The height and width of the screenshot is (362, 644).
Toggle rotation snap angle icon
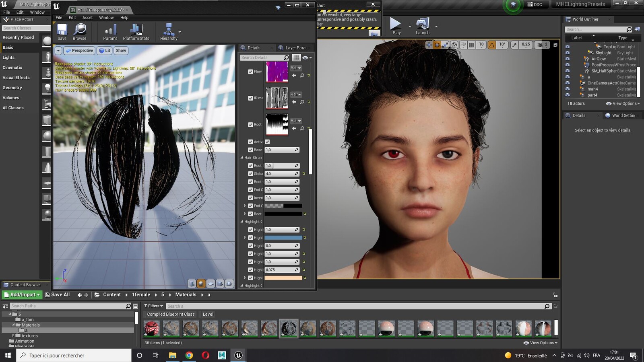[x=492, y=45]
